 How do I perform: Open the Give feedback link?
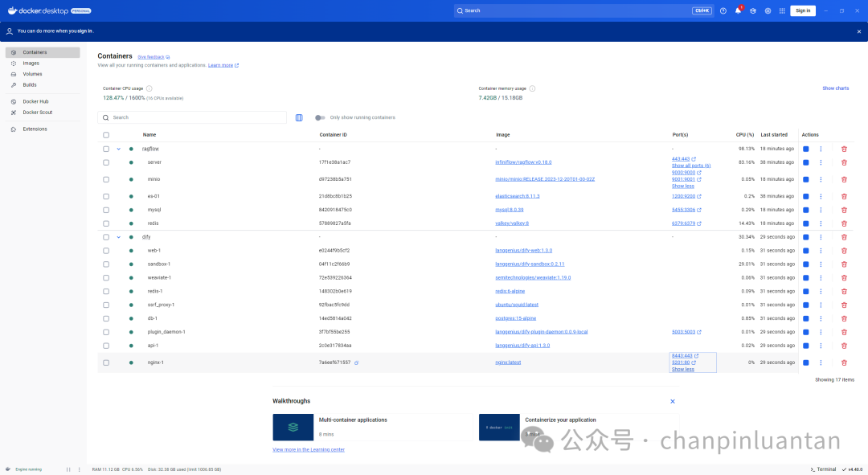(x=154, y=57)
